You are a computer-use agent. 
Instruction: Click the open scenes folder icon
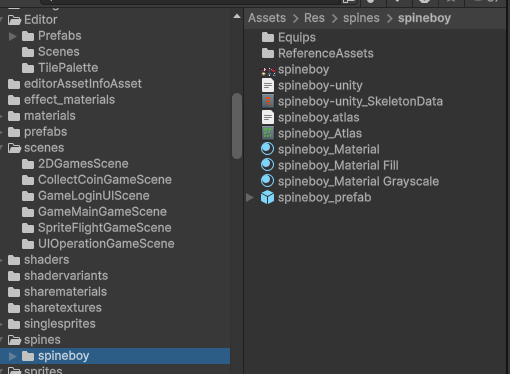point(15,148)
